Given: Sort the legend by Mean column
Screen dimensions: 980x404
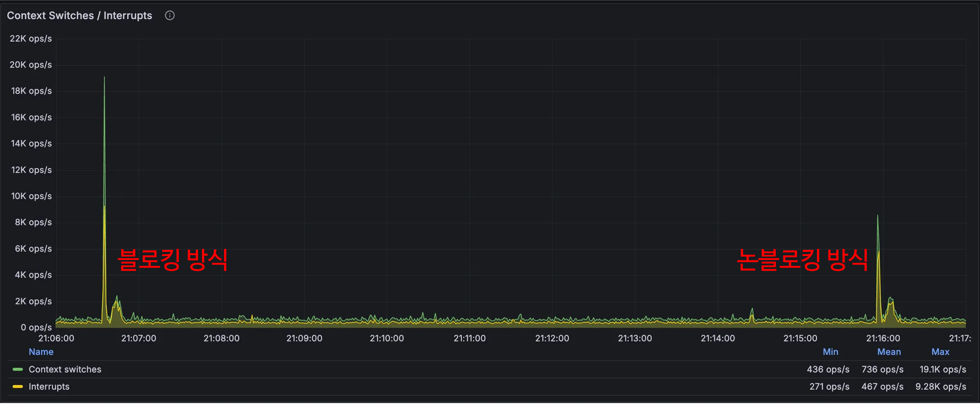Looking at the screenshot, I should 889,352.
